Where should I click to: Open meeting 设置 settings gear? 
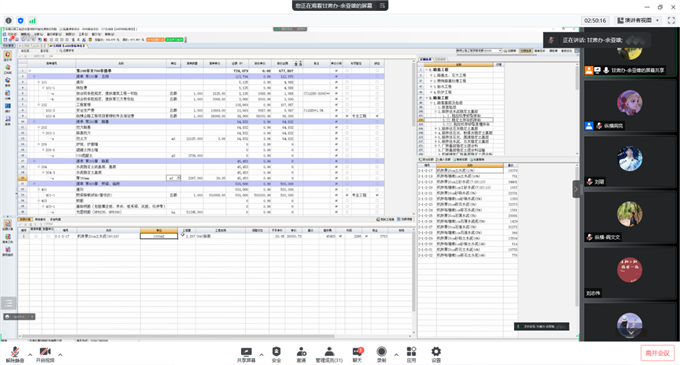436,354
